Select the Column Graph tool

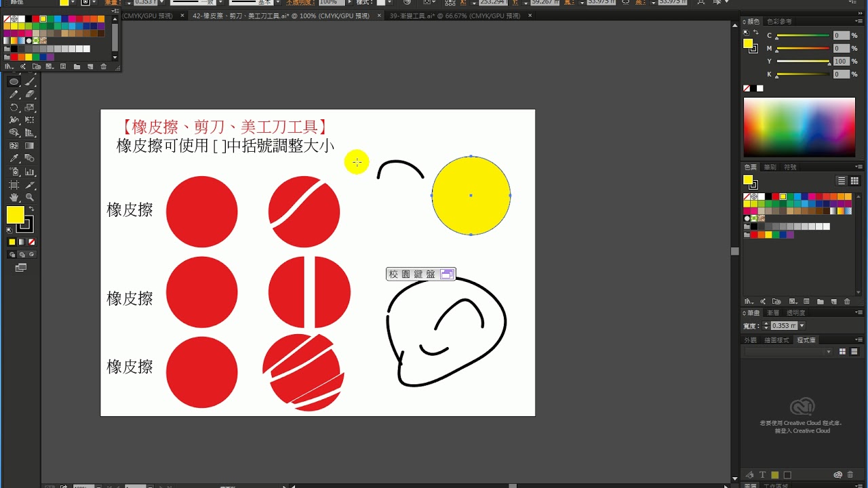[30, 172]
